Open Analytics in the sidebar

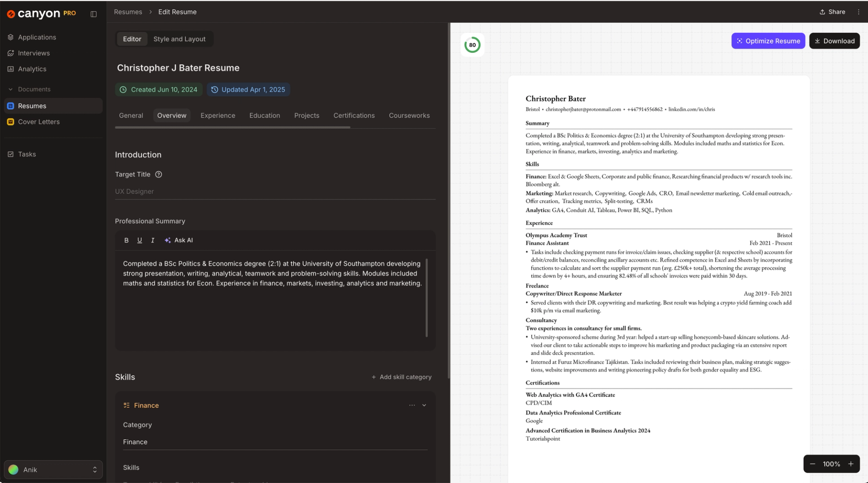[32, 69]
